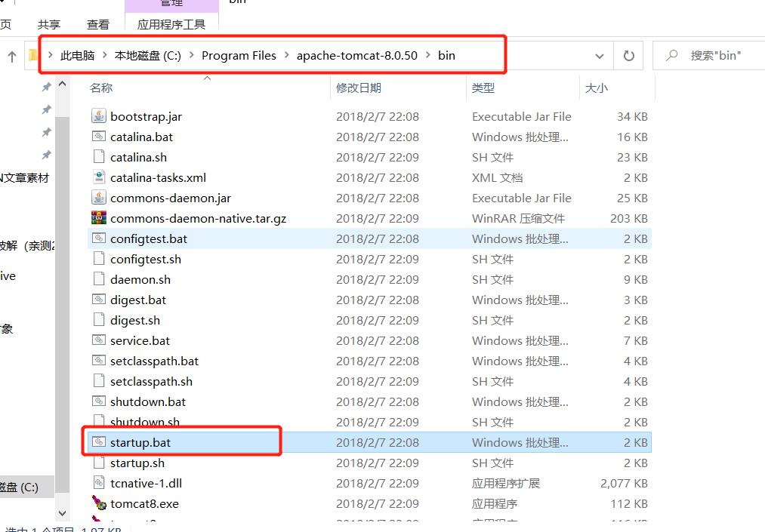Select the file name catalina.bat
The image size is (765, 532).
tap(141, 137)
